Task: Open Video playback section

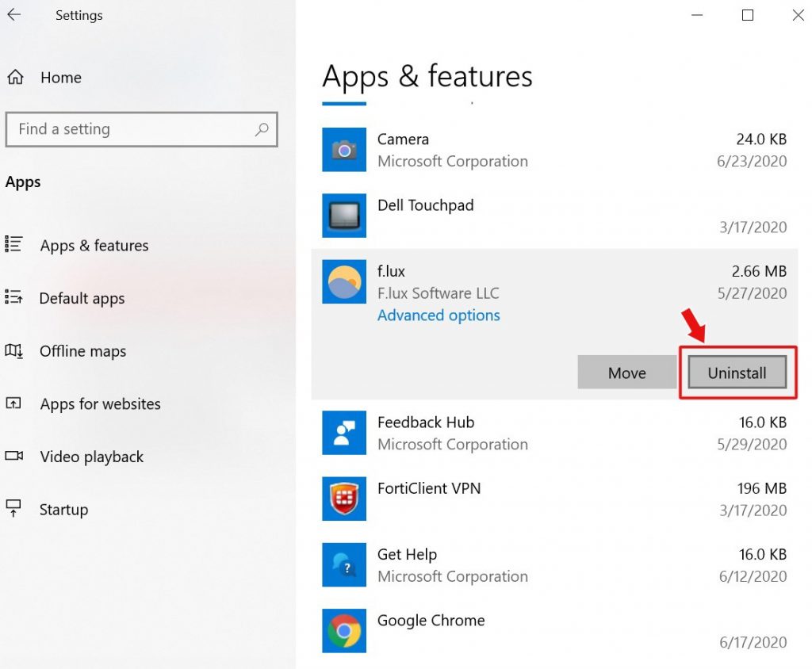Action: [x=92, y=457]
